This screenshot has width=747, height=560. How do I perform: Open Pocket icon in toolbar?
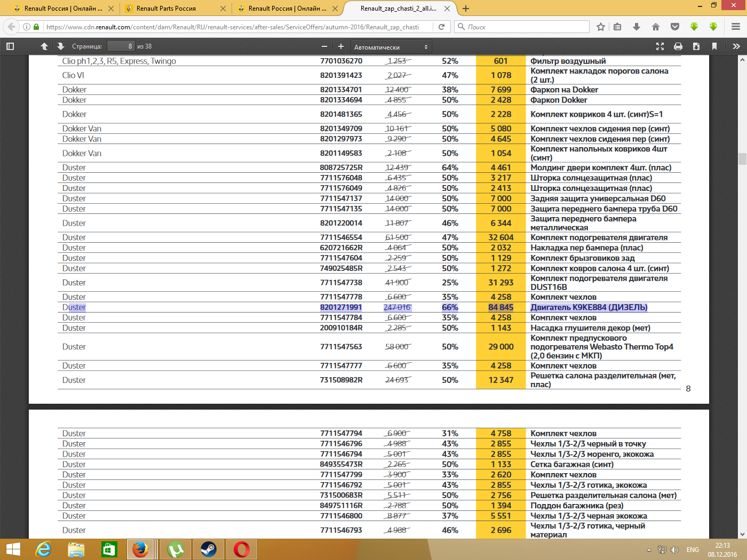pos(675,27)
